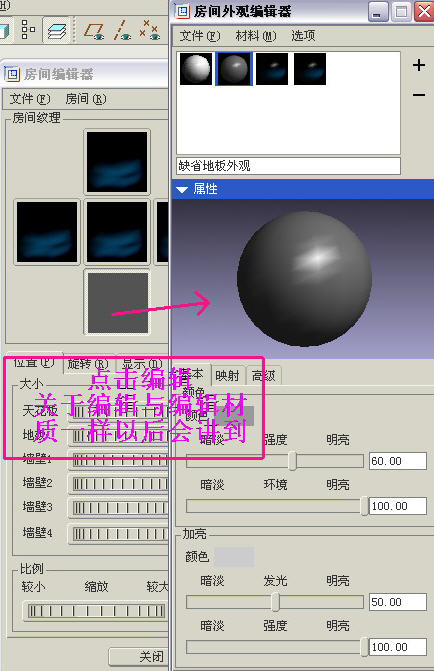Screen dimensions: 434x671
Task: Switch to the 高级 tab
Action: pos(263,376)
